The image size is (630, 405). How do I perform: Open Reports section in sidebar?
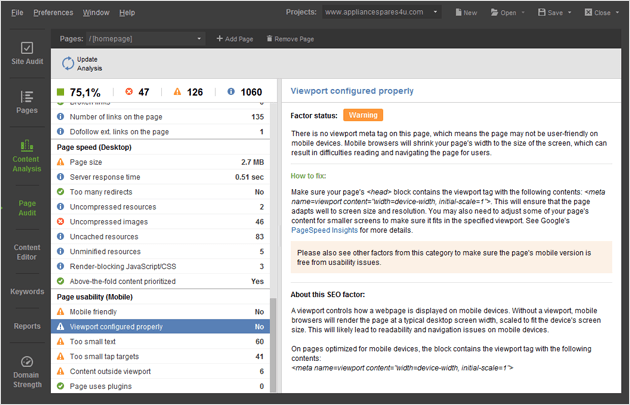(27, 326)
